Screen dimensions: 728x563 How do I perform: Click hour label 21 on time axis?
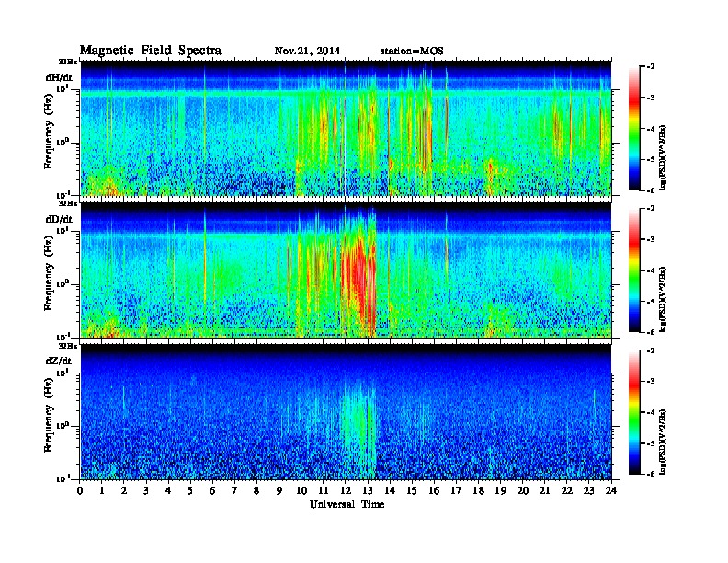pyautogui.click(x=544, y=491)
